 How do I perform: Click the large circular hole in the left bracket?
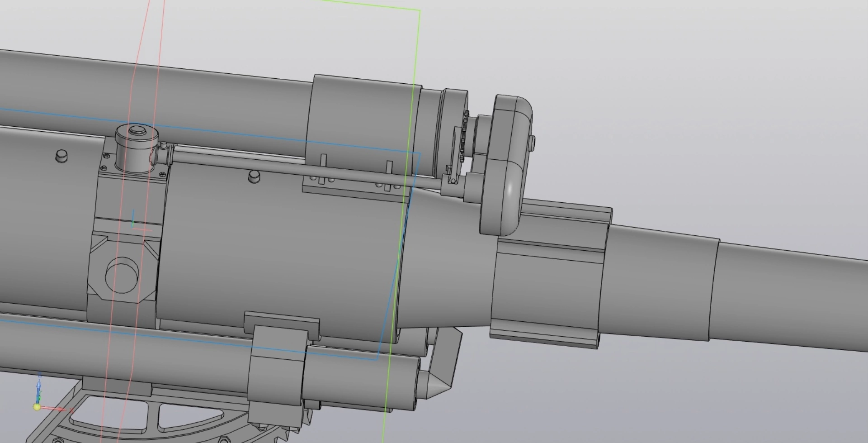coord(122,275)
